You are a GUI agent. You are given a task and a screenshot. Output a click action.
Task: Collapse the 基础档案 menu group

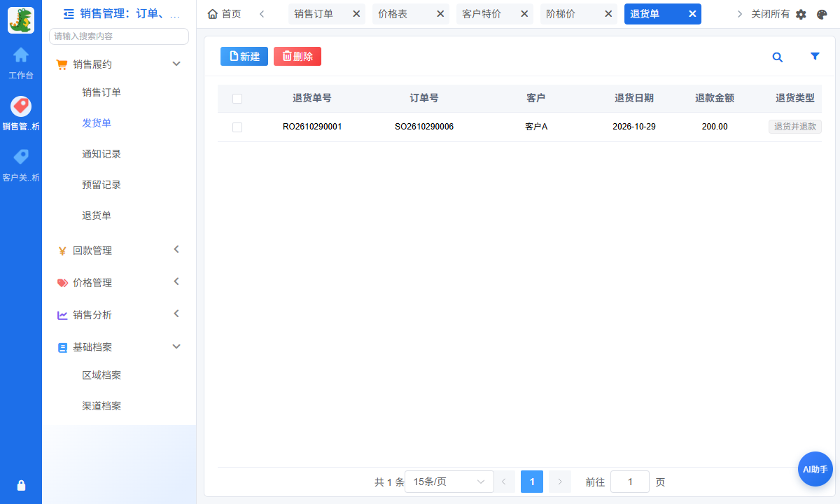click(x=119, y=347)
